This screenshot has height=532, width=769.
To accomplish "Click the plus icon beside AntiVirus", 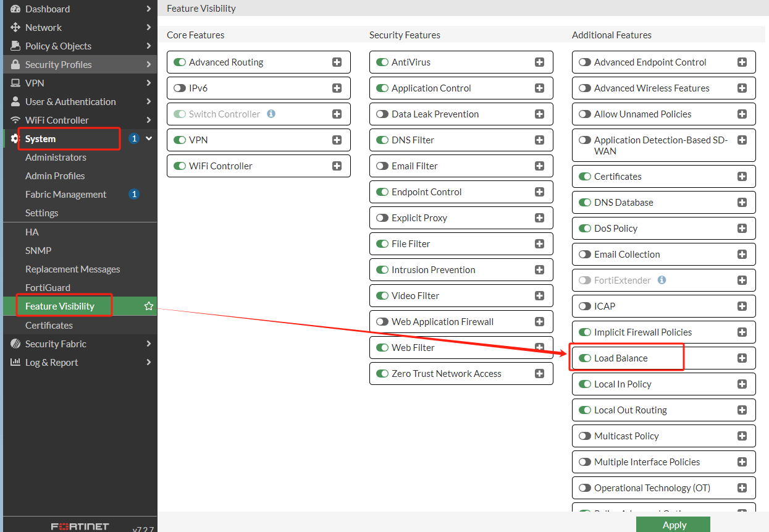I will click(539, 62).
